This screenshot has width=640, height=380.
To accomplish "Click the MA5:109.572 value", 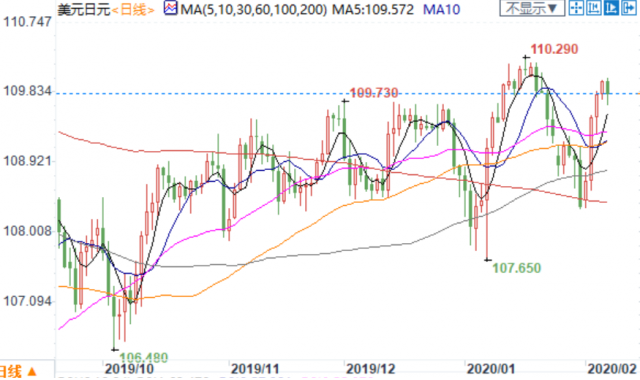I will 373,9.
